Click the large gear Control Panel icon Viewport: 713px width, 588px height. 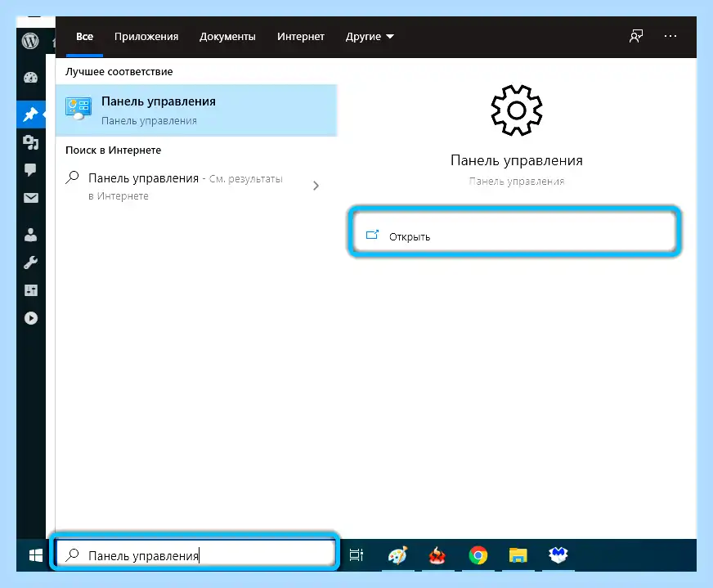pyautogui.click(x=517, y=110)
